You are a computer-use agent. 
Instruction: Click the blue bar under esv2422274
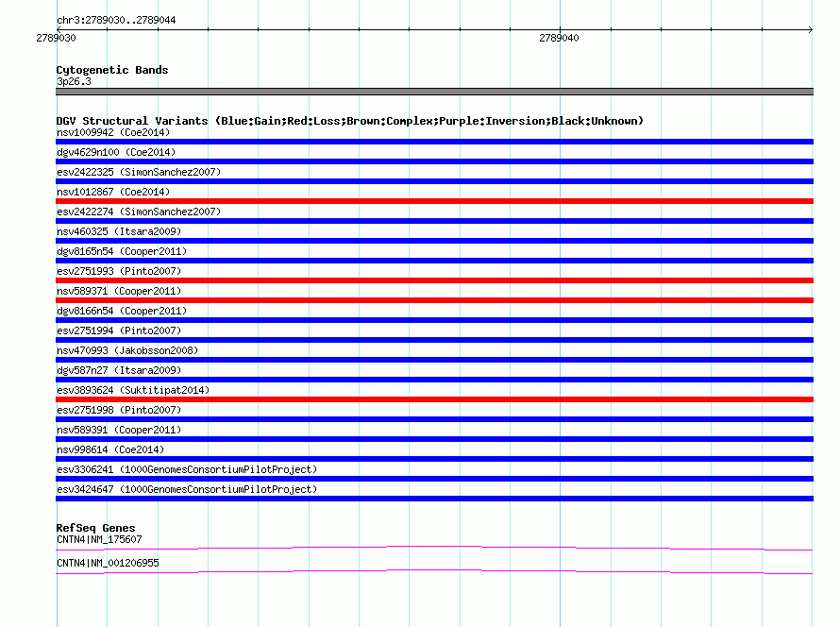click(x=434, y=221)
